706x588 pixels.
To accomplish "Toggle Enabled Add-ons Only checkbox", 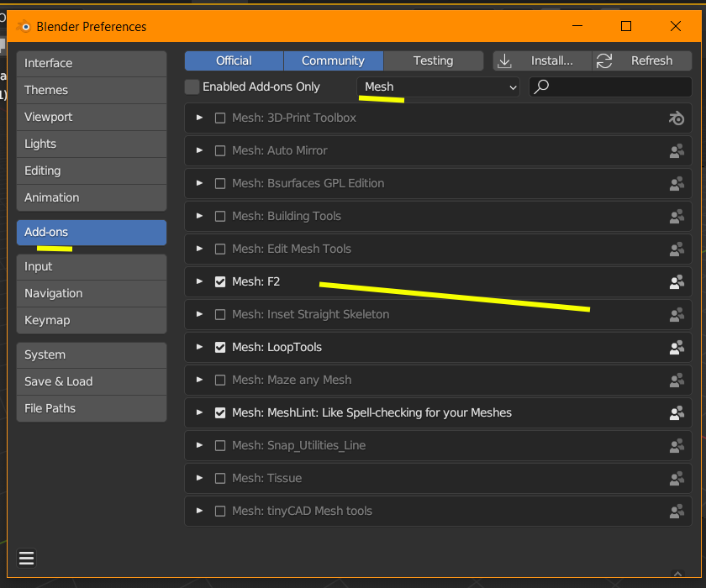I will point(192,87).
